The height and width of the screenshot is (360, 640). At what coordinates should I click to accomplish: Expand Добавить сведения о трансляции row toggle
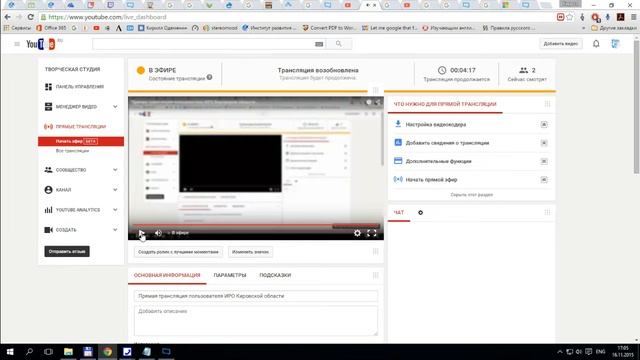(x=544, y=143)
